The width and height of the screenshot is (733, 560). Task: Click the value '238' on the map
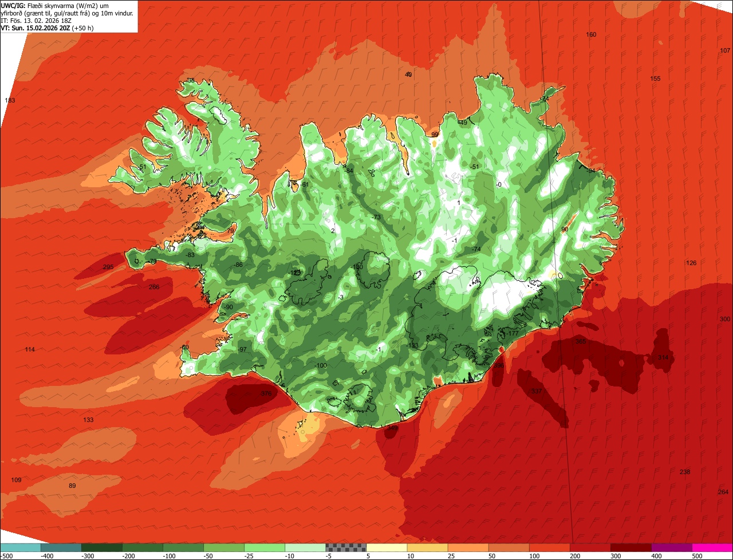(x=685, y=472)
